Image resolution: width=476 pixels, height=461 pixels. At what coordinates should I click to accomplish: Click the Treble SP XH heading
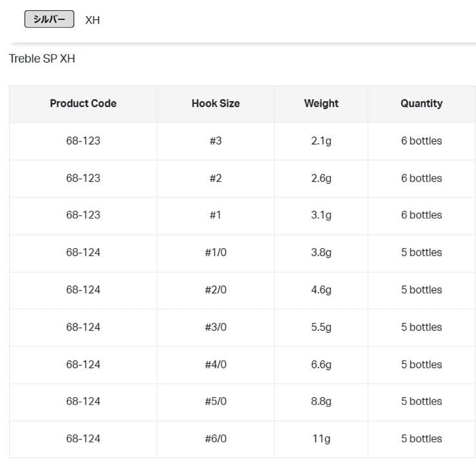42,59
